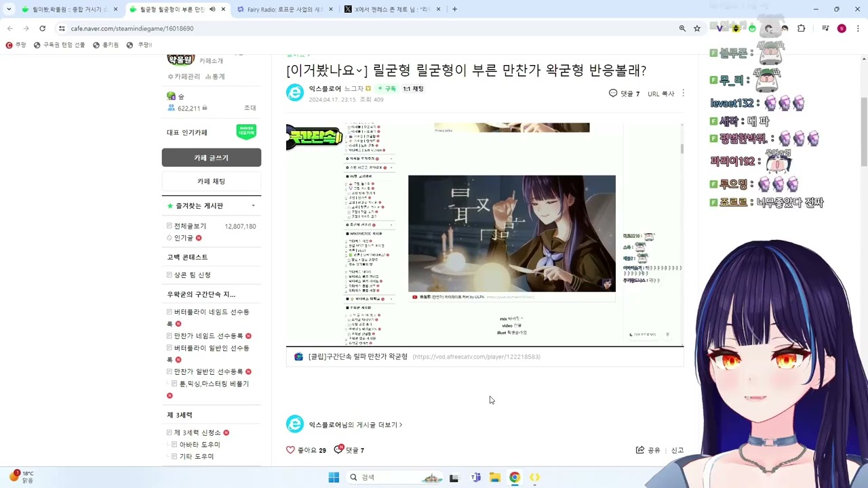Start 1:1 채팅 with author
This screenshot has height=488, width=868.
click(413, 89)
